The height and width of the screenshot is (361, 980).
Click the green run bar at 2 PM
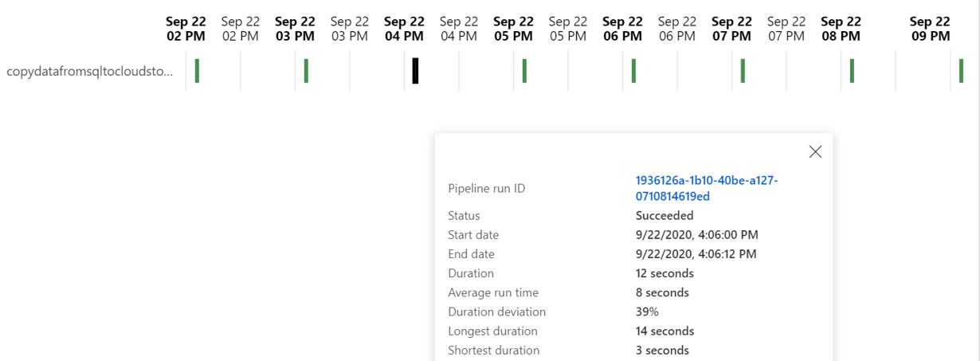click(197, 71)
